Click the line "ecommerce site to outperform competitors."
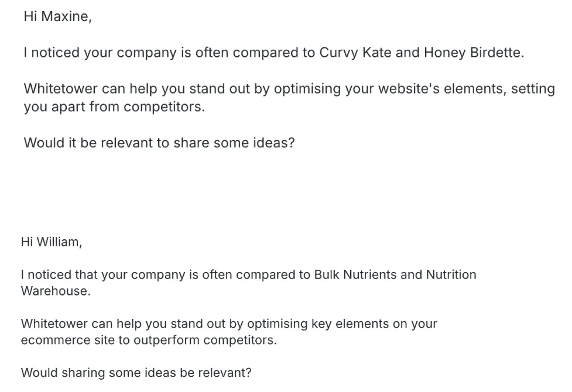572x392 pixels. [149, 340]
